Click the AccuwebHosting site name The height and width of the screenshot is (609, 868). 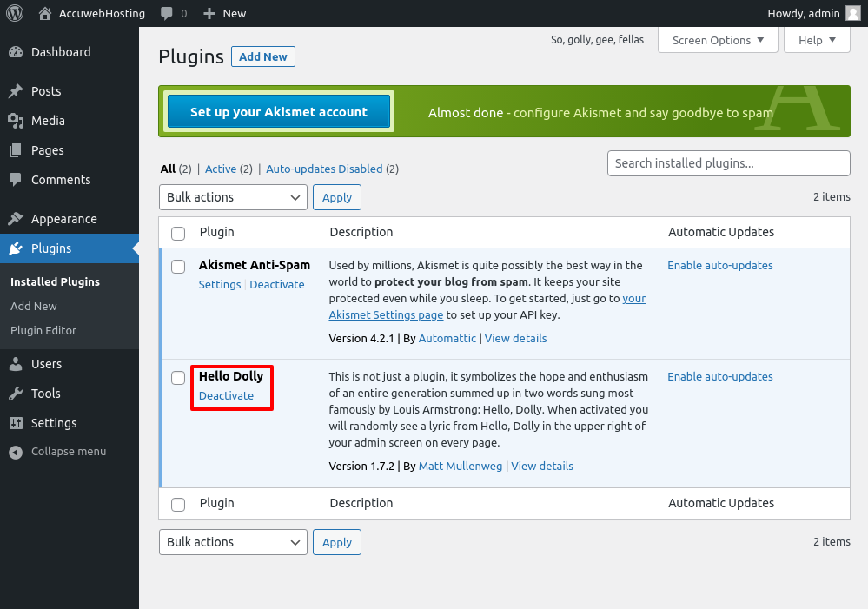coord(102,13)
